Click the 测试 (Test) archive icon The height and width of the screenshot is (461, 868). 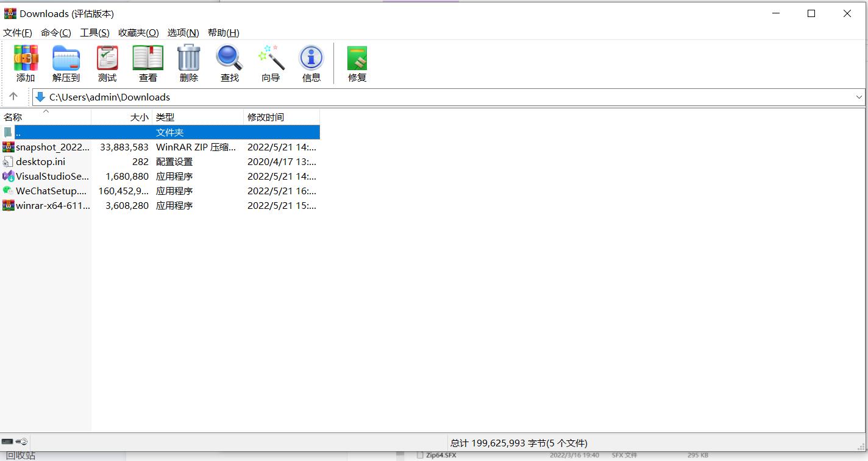[x=107, y=63]
